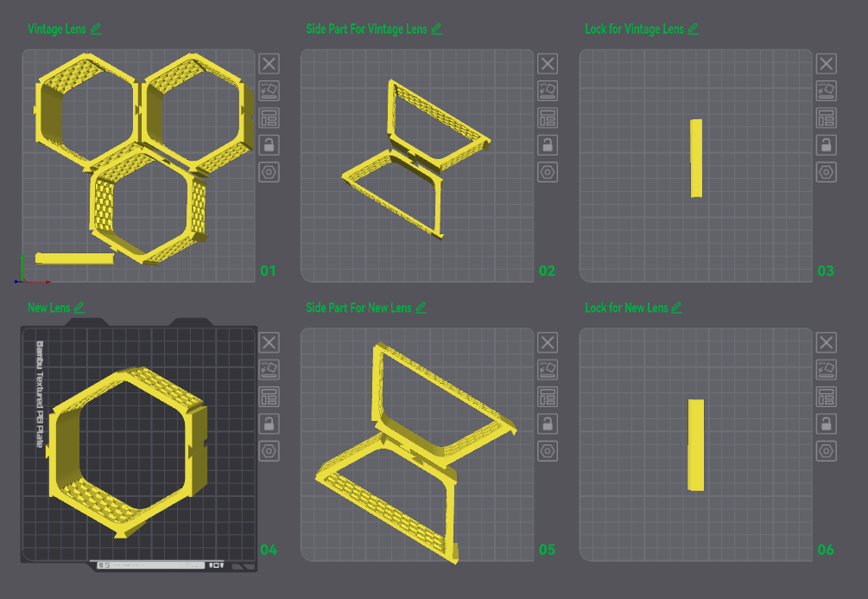Remove plate 05 Side Part For New Lens

[x=548, y=342]
